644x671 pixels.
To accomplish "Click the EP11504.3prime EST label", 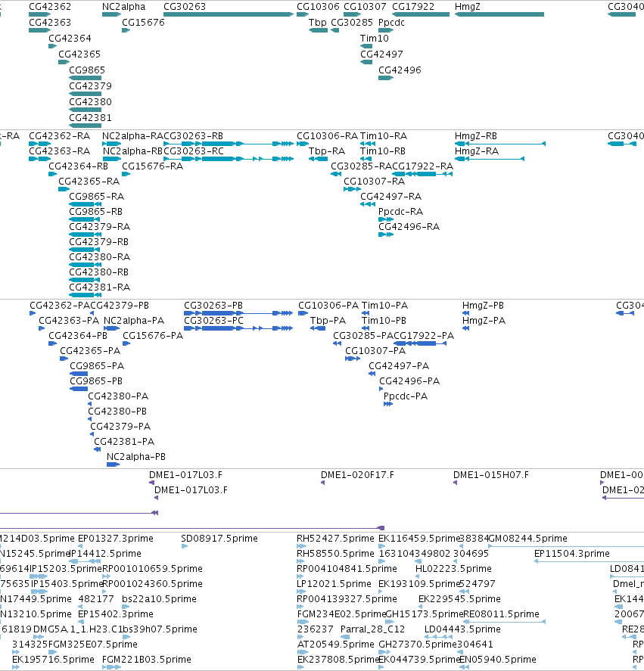I will (x=572, y=553).
